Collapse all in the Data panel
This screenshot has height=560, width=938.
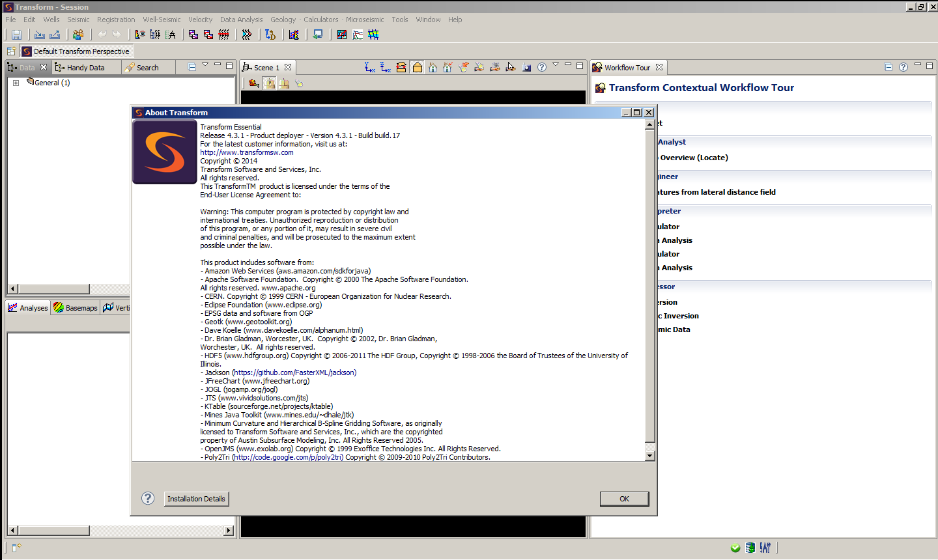pyautogui.click(x=192, y=67)
